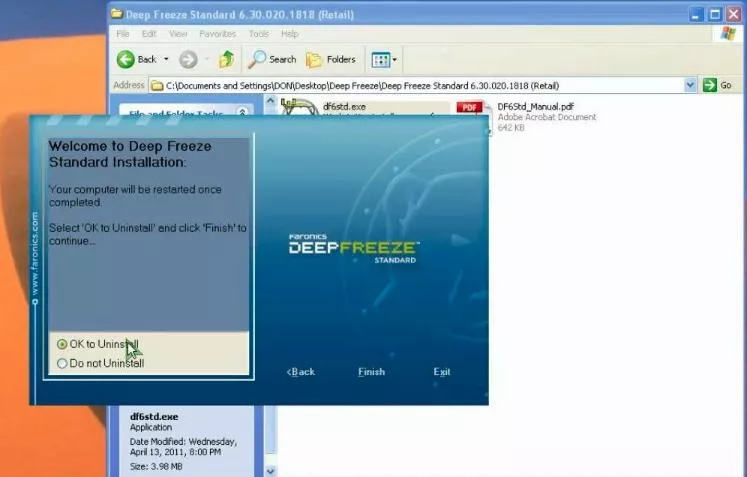Toggle the Folders pane button
Screen dimensions: 747x477
pyautogui.click(x=331, y=60)
